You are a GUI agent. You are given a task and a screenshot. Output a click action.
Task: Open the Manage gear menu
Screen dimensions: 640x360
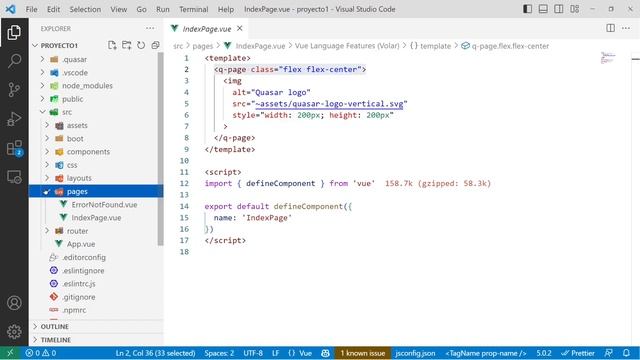point(14,331)
